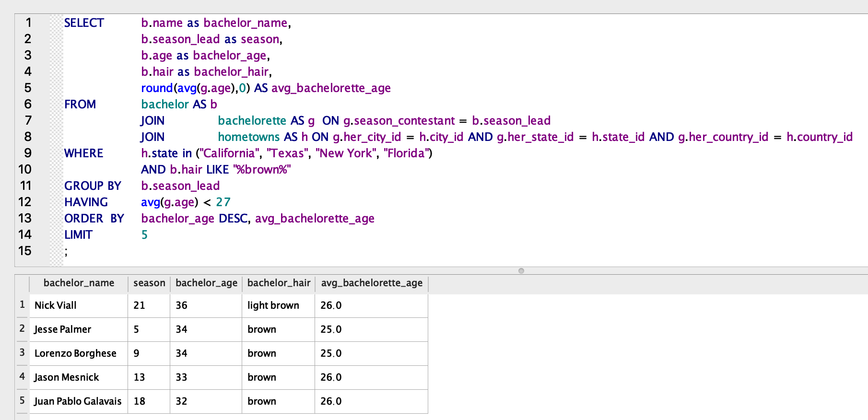The height and width of the screenshot is (420, 868).
Task: Click line number 14 in gutter
Action: click(x=25, y=234)
